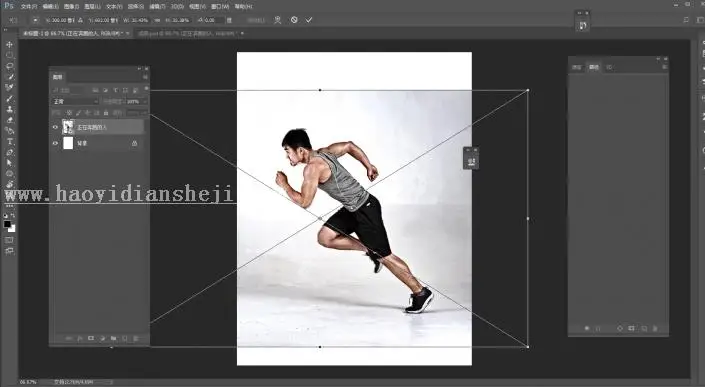Select the Ellipse shape tool
705x387 pixels.
pos(9,174)
